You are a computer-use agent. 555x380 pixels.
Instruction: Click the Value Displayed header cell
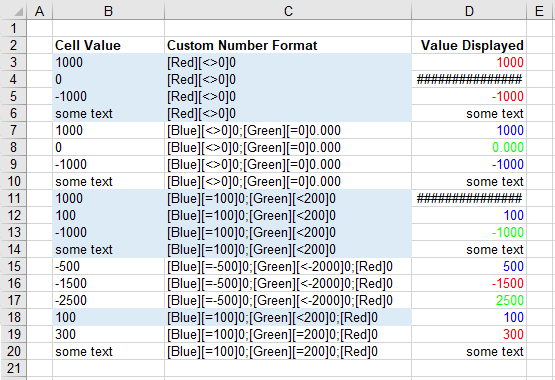click(469, 45)
